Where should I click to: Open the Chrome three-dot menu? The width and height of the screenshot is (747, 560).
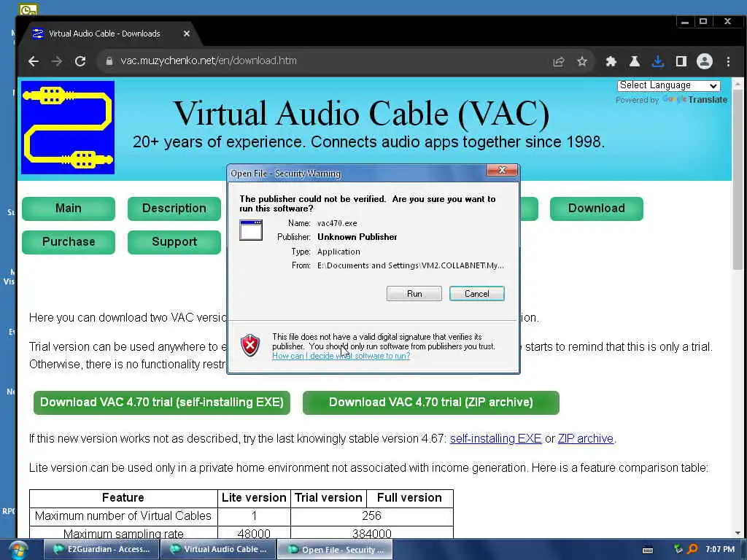[728, 61]
